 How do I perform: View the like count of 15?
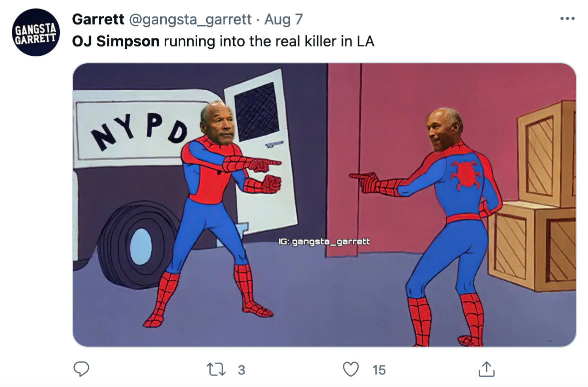(x=379, y=370)
